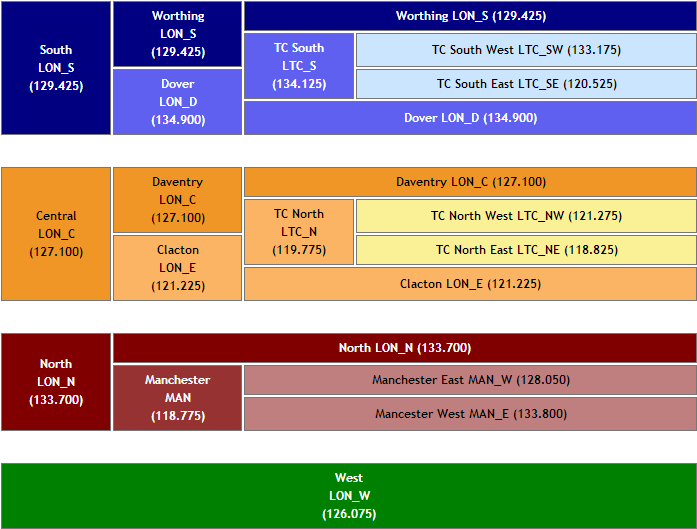The width and height of the screenshot is (697, 529).
Task: Select the TC North East LTC_NE box
Action: coord(525,250)
